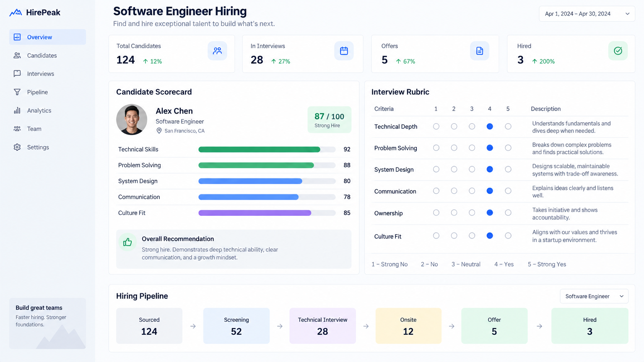This screenshot has width=644, height=362.
Task: Click the In Interviews calendar icon
Action: click(344, 51)
